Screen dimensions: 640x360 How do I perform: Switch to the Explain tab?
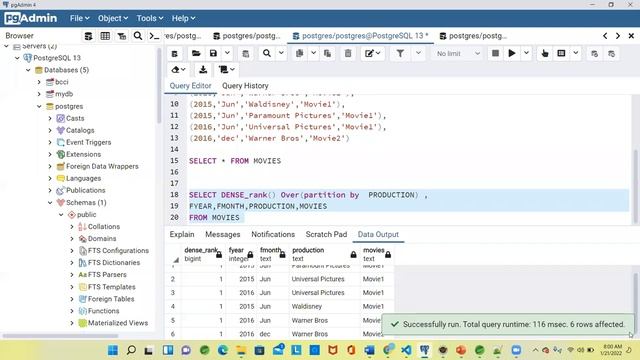click(x=182, y=234)
